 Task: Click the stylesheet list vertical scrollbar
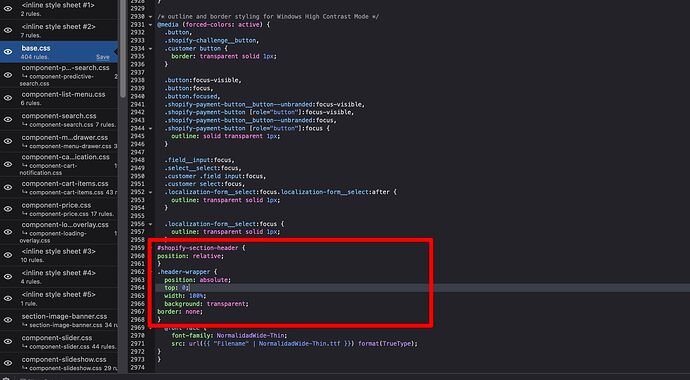pos(122,48)
